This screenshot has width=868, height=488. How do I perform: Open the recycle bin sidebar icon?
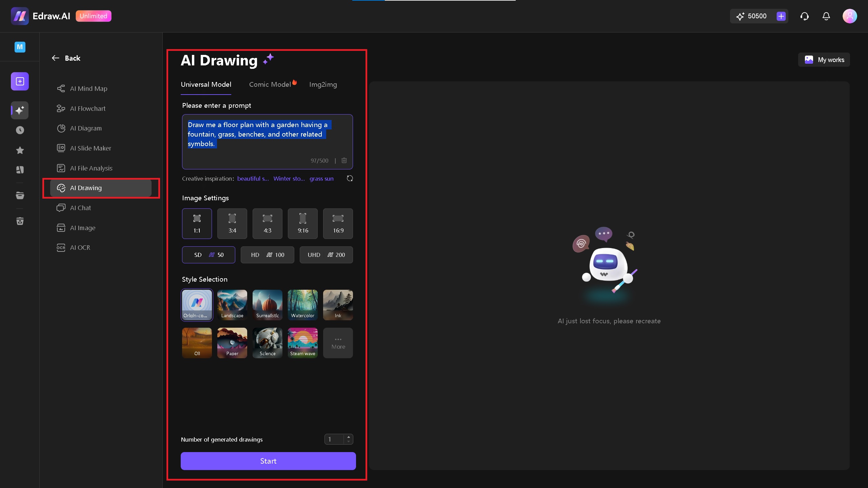[x=20, y=221]
